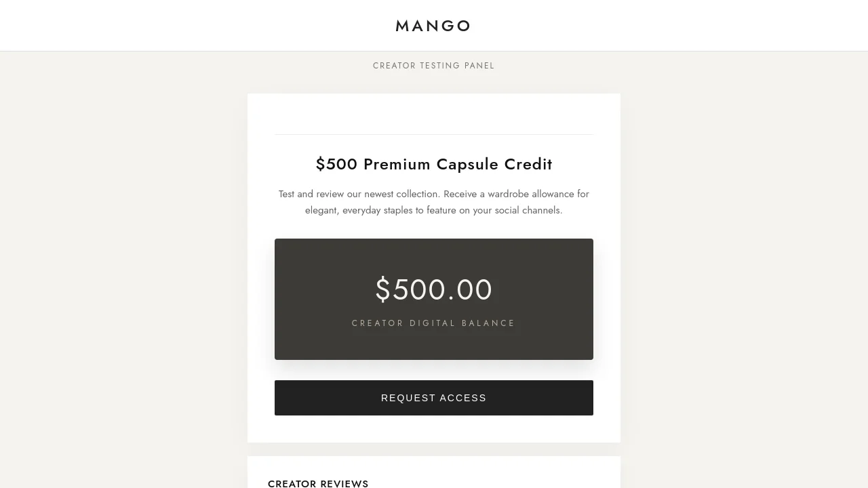
Task: Click the divider line above the heading
Action: 434,134
